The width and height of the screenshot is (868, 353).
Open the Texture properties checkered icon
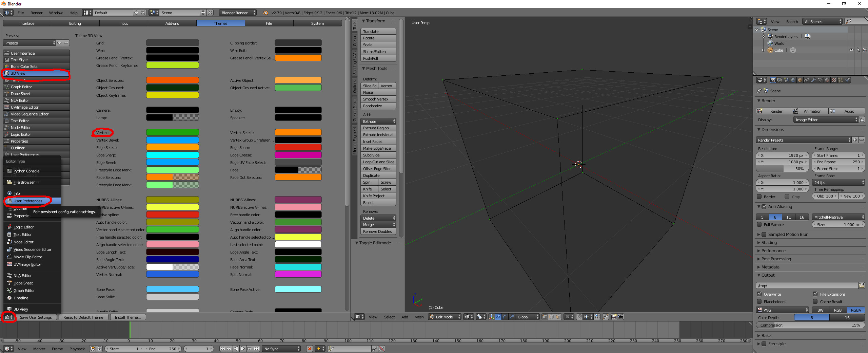click(834, 80)
